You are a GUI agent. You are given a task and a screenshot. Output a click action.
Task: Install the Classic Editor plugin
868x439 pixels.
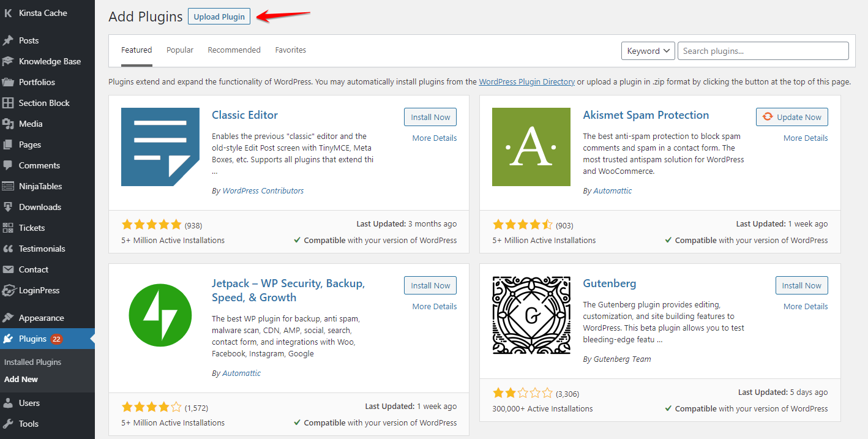click(x=430, y=117)
